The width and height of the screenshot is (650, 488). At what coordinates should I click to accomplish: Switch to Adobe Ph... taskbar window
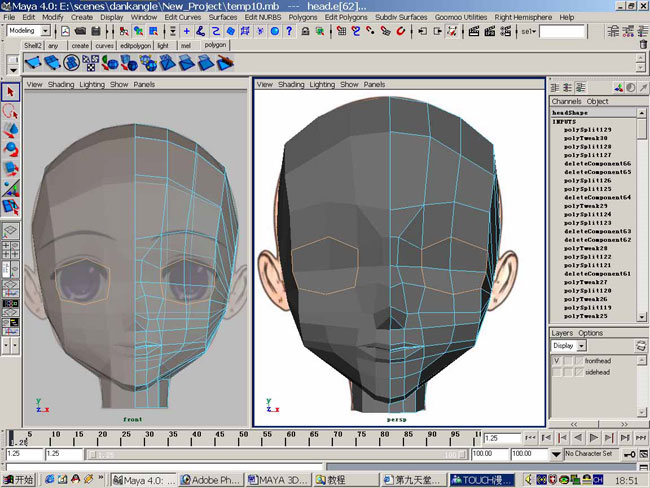tap(211, 480)
